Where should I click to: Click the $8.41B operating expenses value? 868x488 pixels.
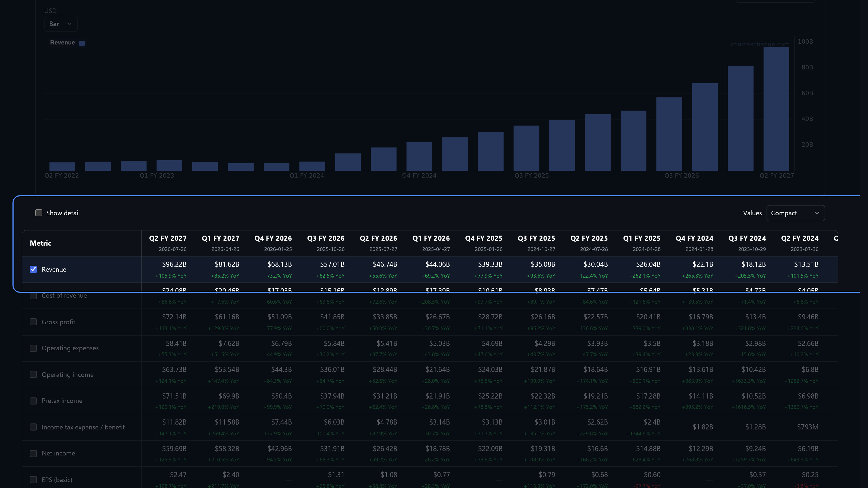(x=176, y=343)
